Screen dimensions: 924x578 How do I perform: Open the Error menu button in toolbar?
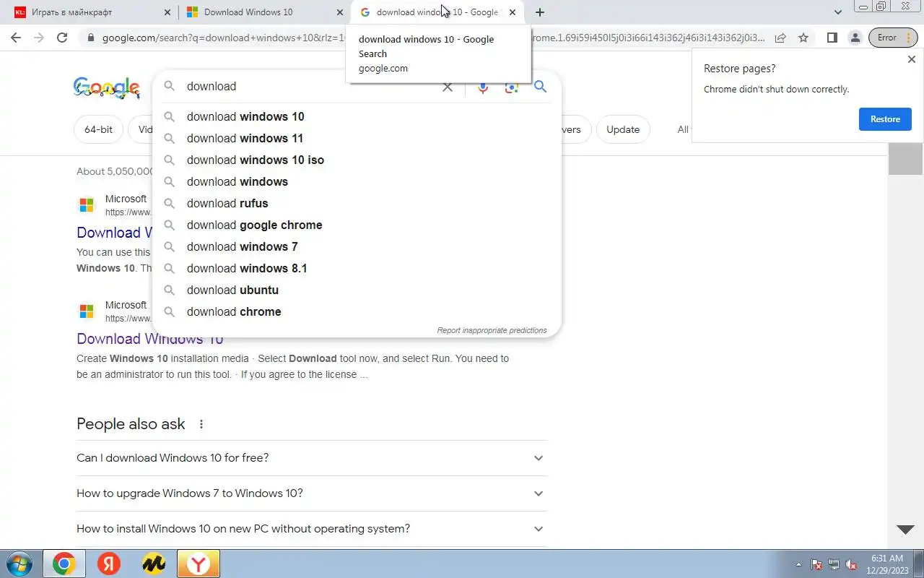click(x=892, y=38)
